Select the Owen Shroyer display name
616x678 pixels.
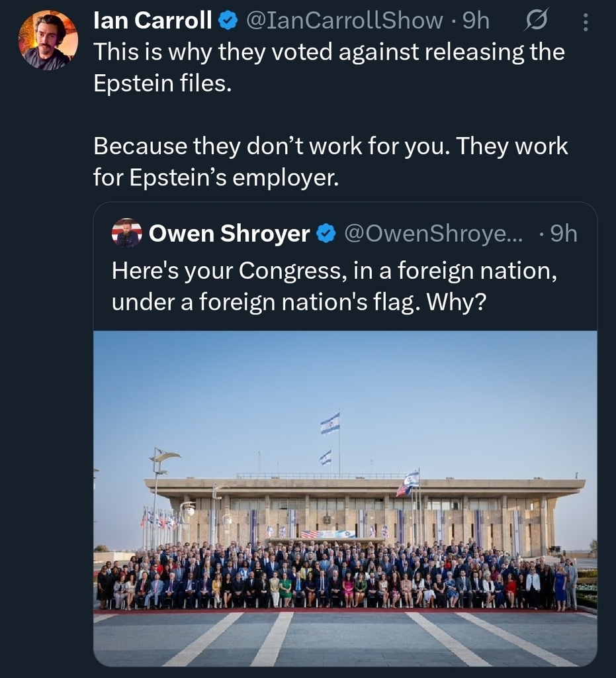[x=229, y=233]
